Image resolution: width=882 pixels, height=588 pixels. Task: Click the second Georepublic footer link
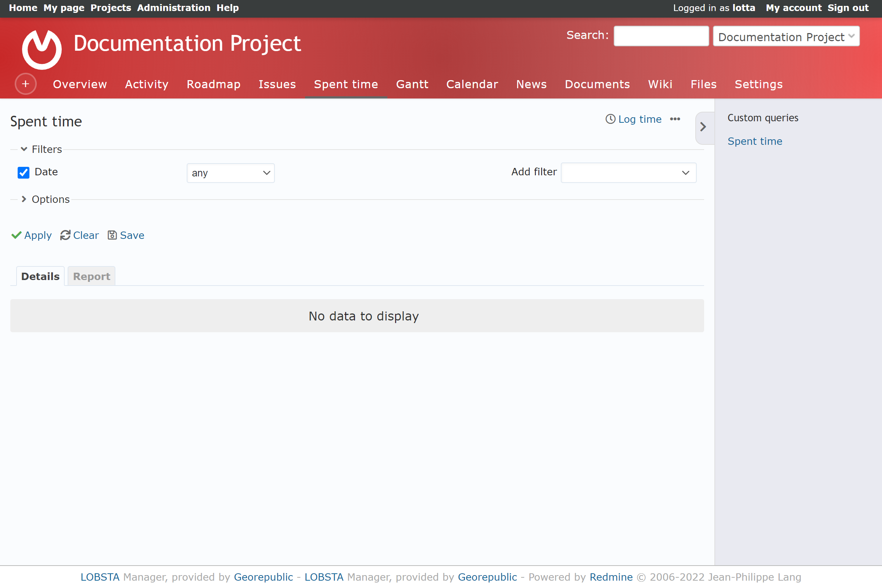pyautogui.click(x=487, y=577)
